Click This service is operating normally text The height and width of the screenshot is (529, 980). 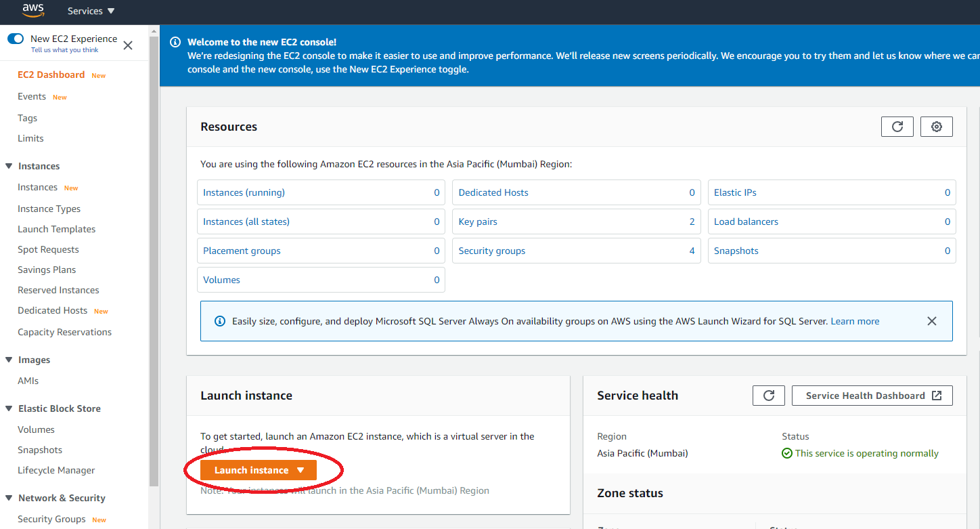click(867, 453)
